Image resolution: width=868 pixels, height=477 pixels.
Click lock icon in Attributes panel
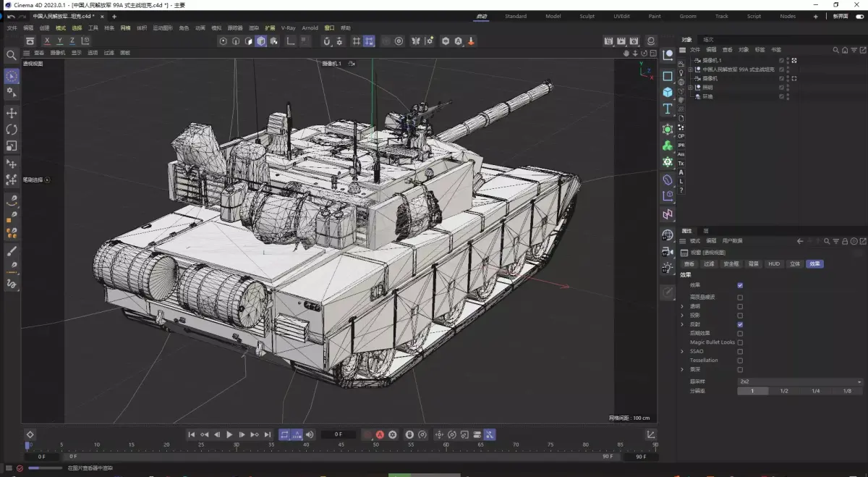point(844,241)
